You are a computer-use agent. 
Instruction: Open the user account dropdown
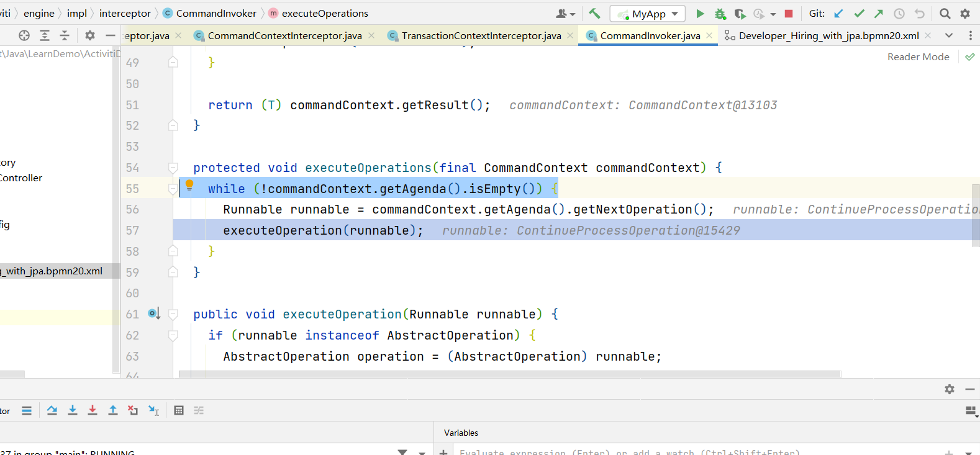tap(565, 14)
